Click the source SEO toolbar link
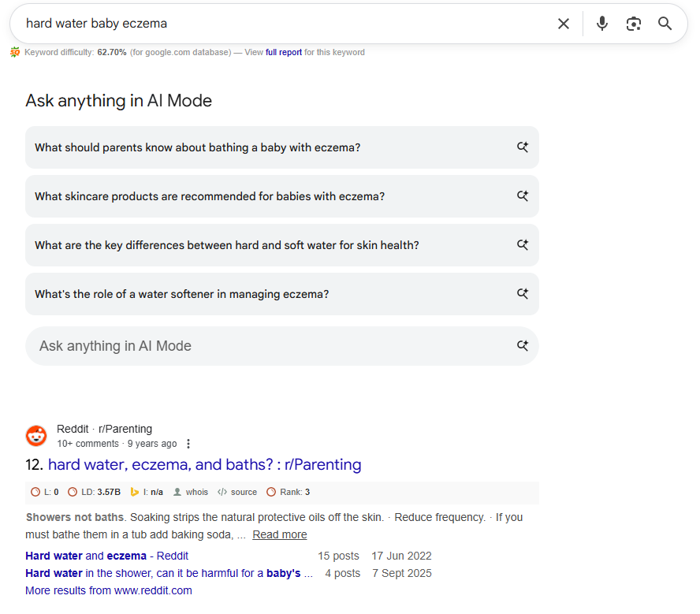 (x=237, y=492)
